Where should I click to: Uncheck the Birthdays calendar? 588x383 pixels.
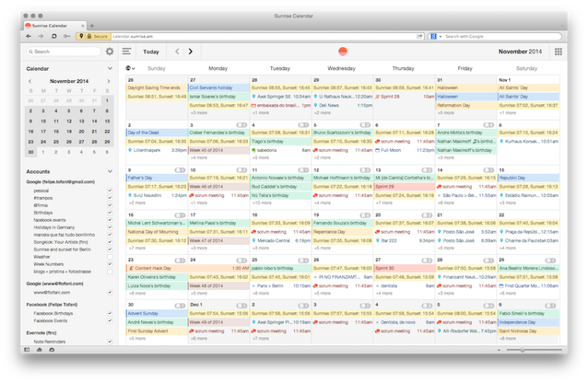click(110, 212)
